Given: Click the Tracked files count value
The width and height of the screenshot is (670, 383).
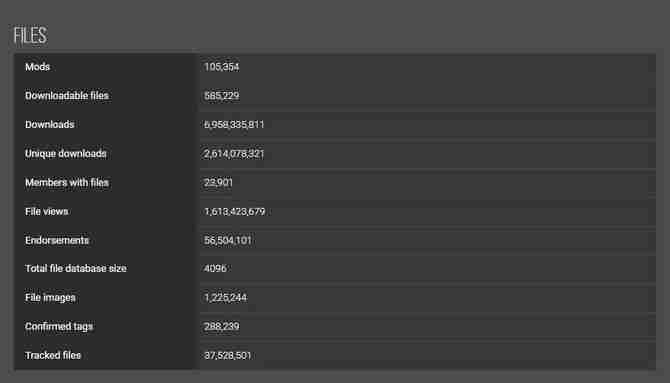Looking at the screenshot, I should click(x=228, y=355).
